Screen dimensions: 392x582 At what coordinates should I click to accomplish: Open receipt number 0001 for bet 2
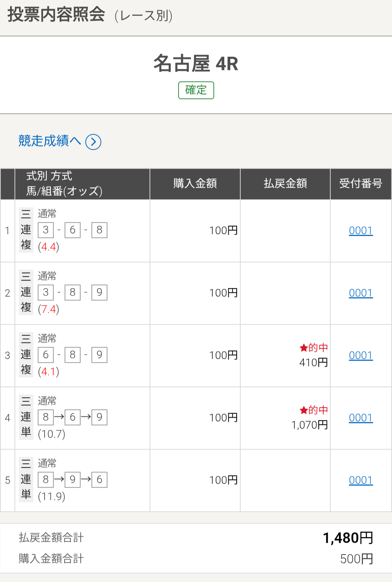pyautogui.click(x=361, y=293)
